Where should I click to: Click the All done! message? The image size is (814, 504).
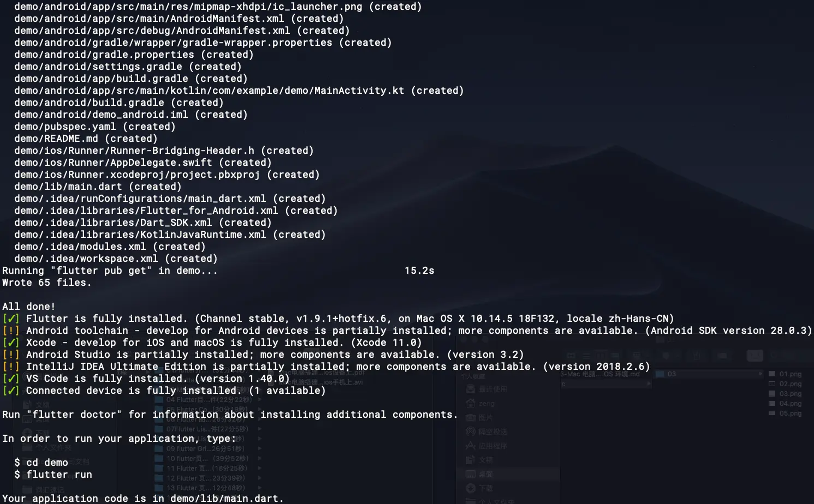pos(29,307)
